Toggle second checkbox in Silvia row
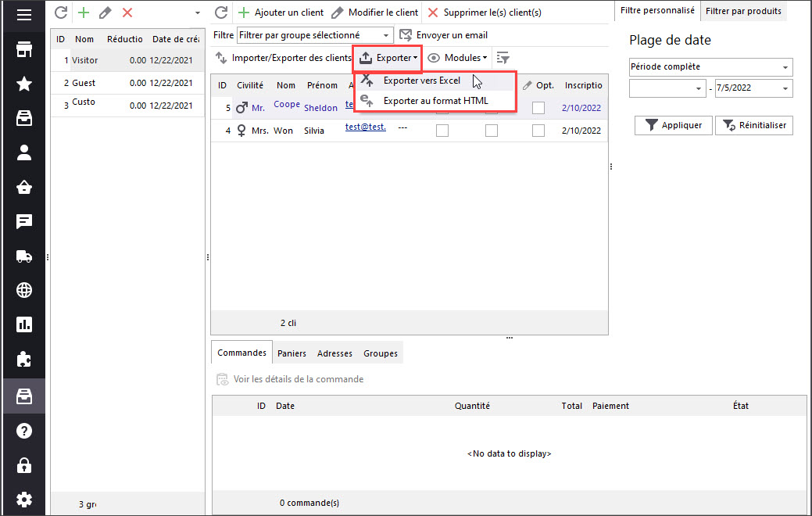Screen dimensions: 812x516 [492, 131]
